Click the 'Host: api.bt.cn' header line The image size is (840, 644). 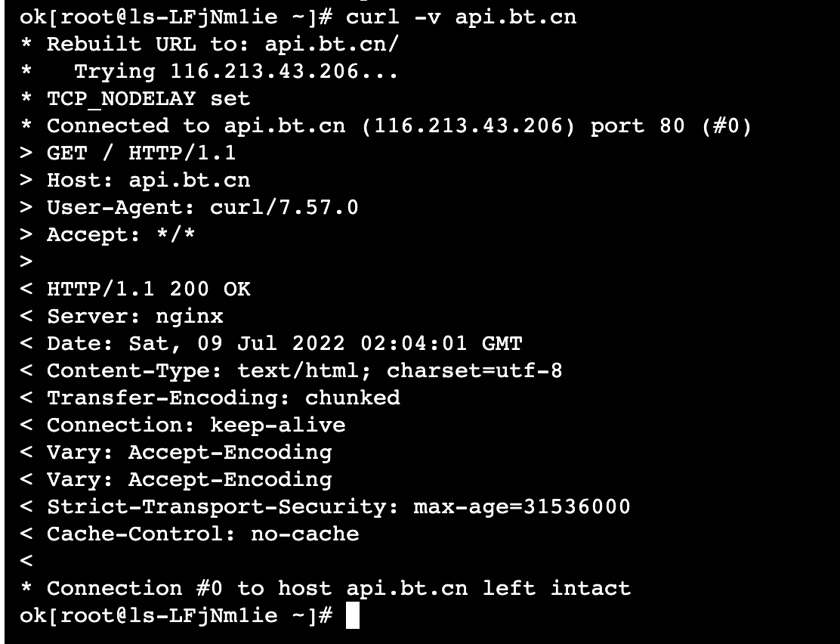(148, 180)
